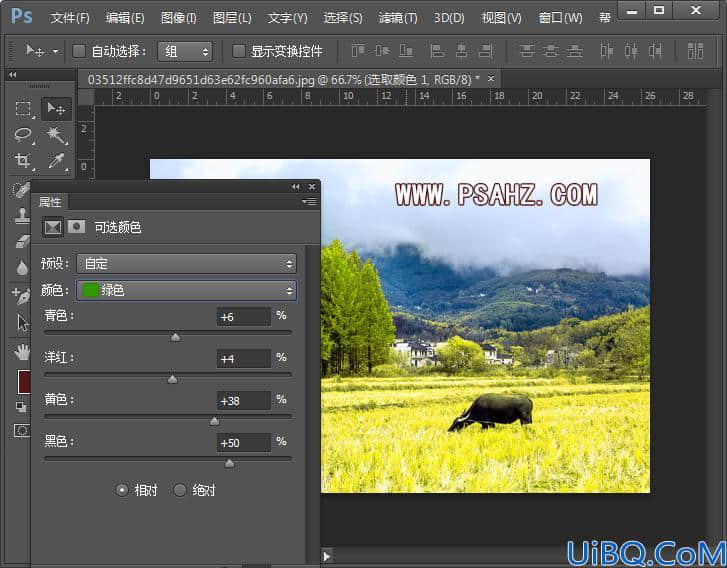This screenshot has width=727, height=568.
Task: Click the auto-align layers icon
Action: [695, 51]
